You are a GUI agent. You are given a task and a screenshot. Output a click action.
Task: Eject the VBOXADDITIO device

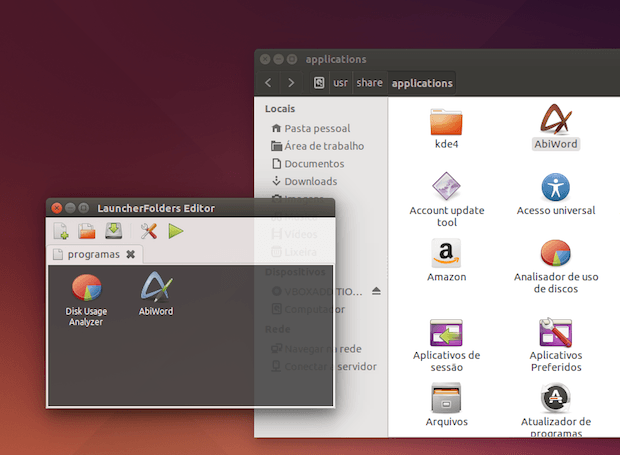pos(376,291)
